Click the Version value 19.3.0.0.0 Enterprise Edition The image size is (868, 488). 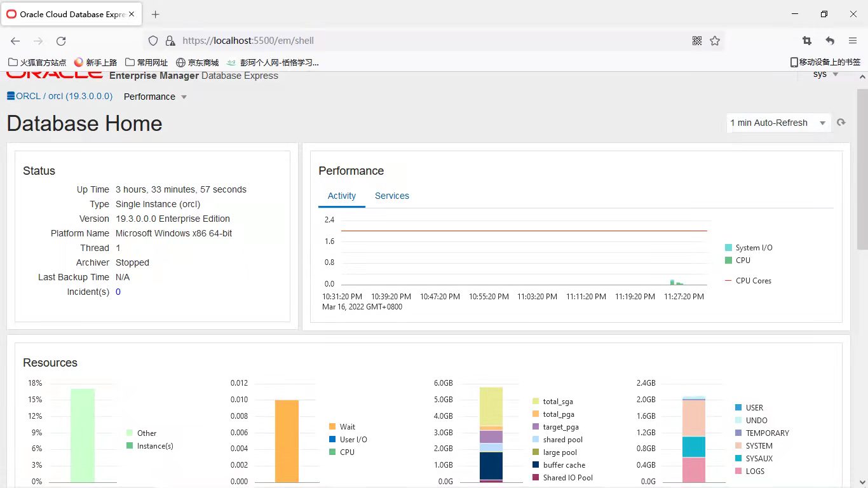(x=173, y=219)
